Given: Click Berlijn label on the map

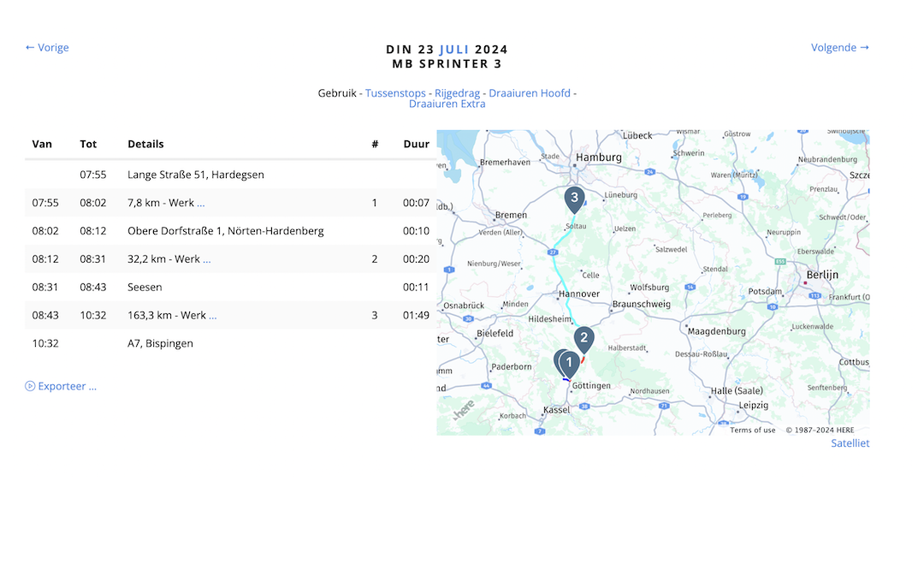Looking at the screenshot, I should coord(822,275).
